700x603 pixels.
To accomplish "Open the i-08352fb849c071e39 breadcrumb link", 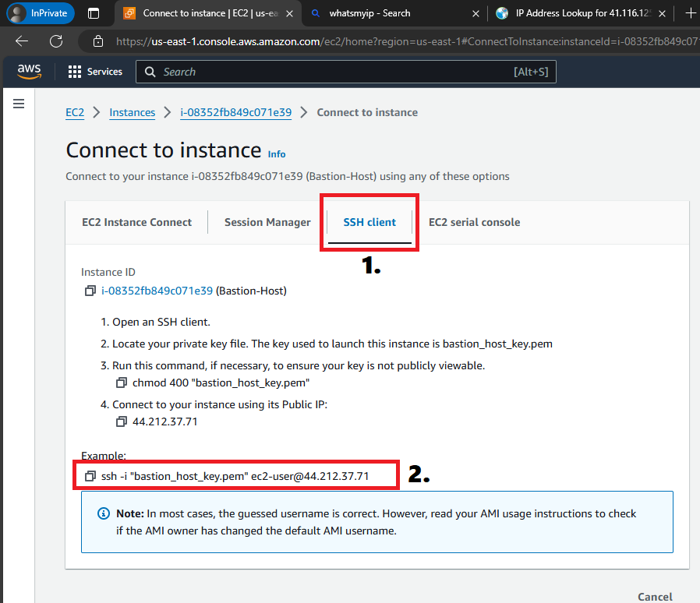I will (x=235, y=112).
